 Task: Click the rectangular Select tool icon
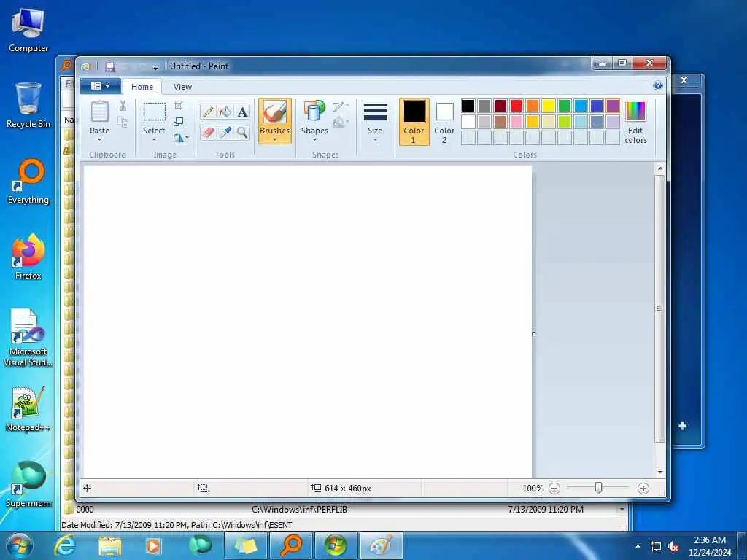coord(155,112)
